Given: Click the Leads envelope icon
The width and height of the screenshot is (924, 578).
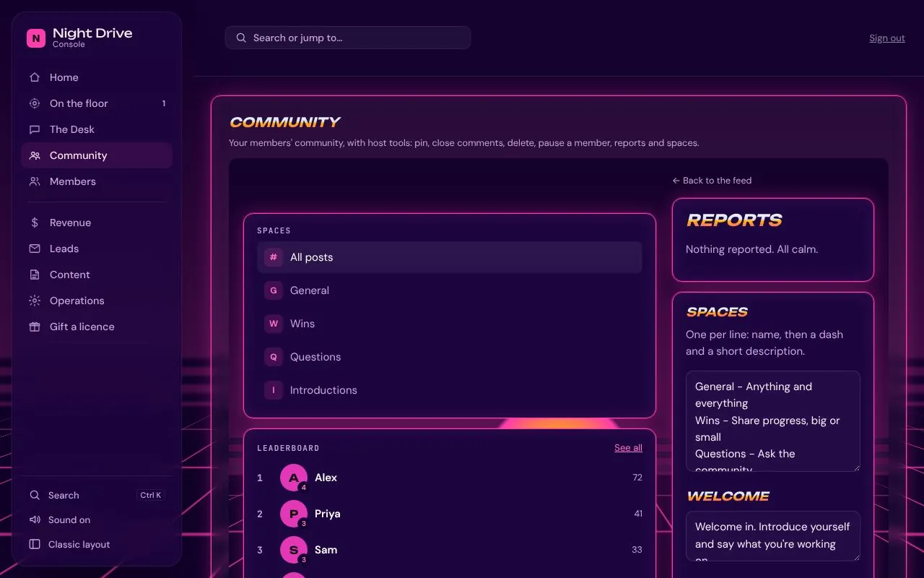Looking at the screenshot, I should (x=35, y=249).
